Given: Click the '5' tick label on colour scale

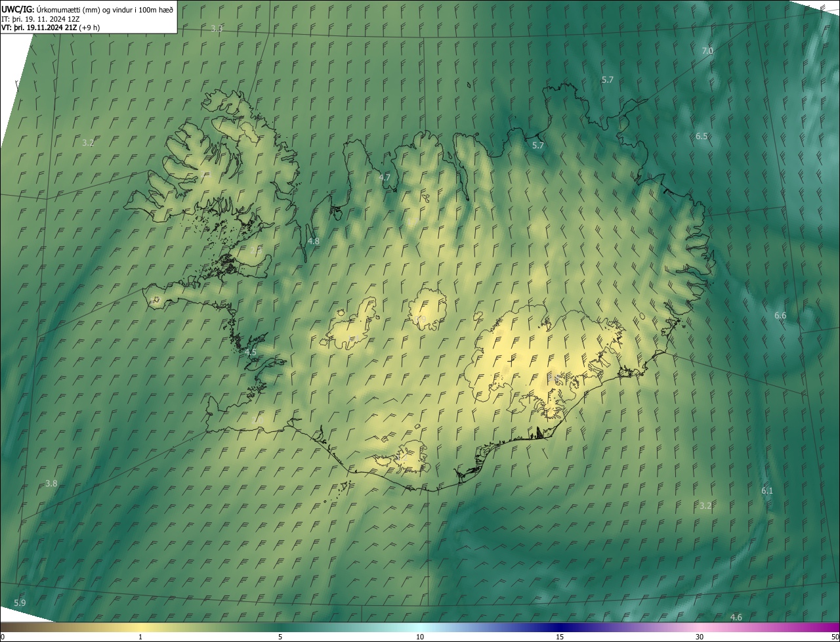Looking at the screenshot, I should 280,637.
